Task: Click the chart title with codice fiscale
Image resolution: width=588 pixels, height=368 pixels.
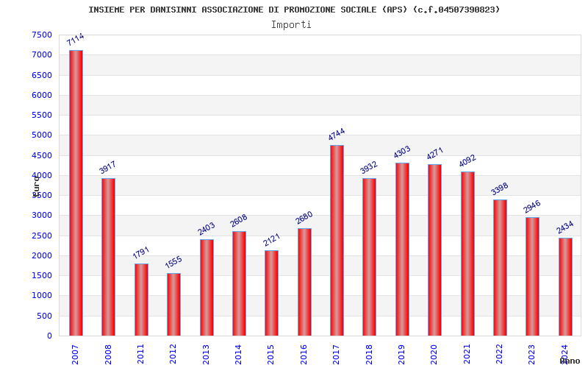Action: click(295, 10)
